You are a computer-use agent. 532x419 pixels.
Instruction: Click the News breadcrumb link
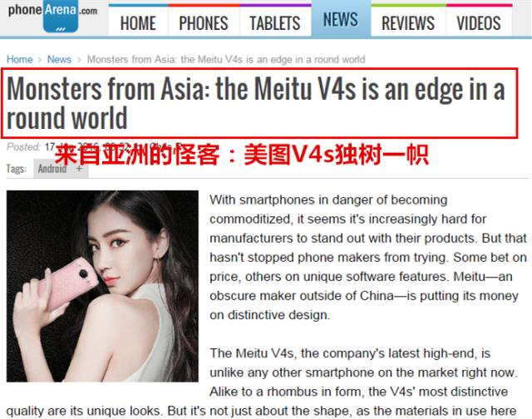click(59, 59)
